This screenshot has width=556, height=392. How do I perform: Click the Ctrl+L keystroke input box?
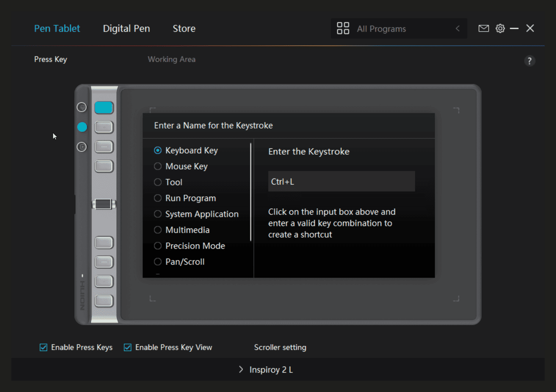coord(341,181)
